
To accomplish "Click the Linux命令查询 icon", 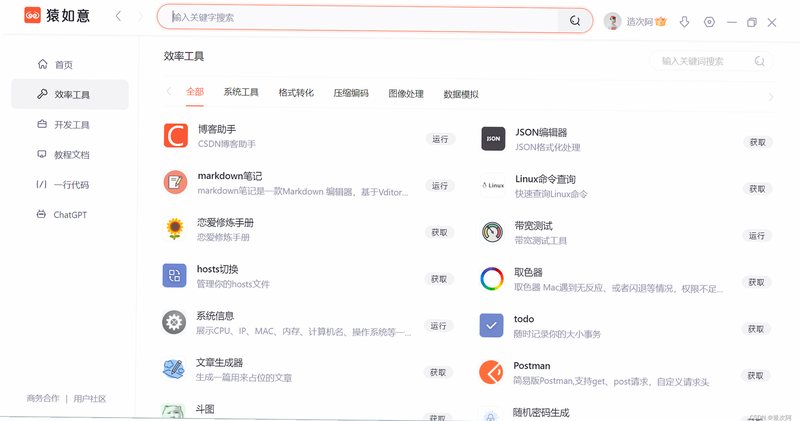I will click(x=493, y=185).
